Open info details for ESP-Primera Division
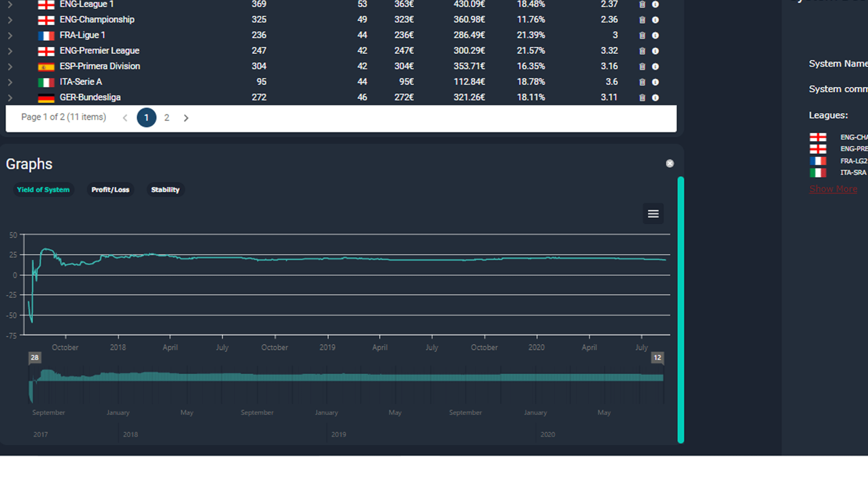This screenshot has height=488, width=868. click(x=655, y=66)
